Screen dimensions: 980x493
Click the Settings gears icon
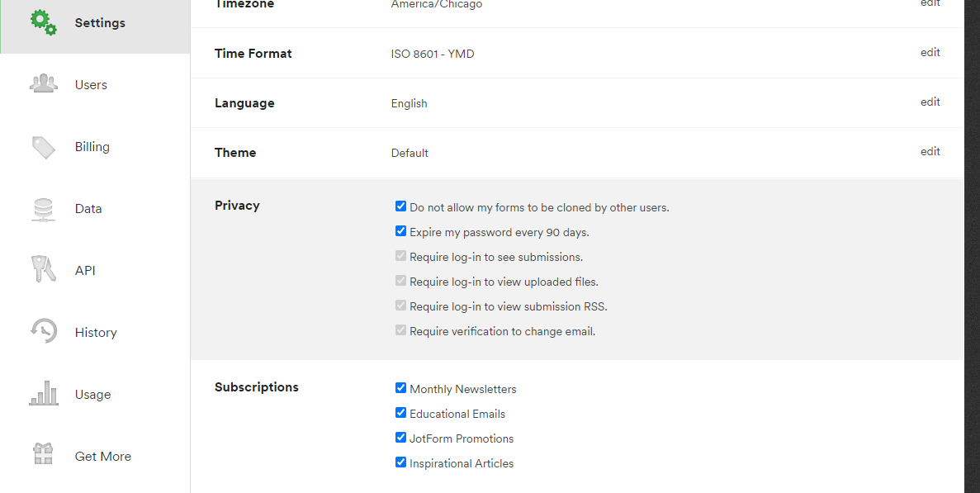coord(44,22)
